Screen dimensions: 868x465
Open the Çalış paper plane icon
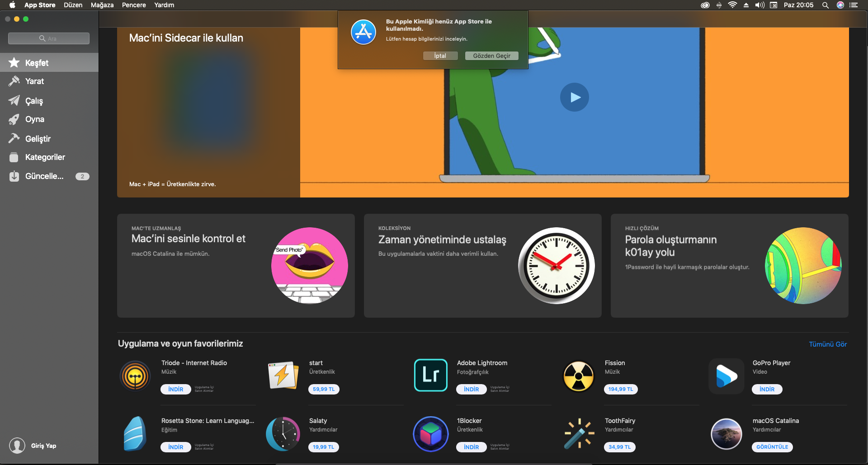(14, 100)
